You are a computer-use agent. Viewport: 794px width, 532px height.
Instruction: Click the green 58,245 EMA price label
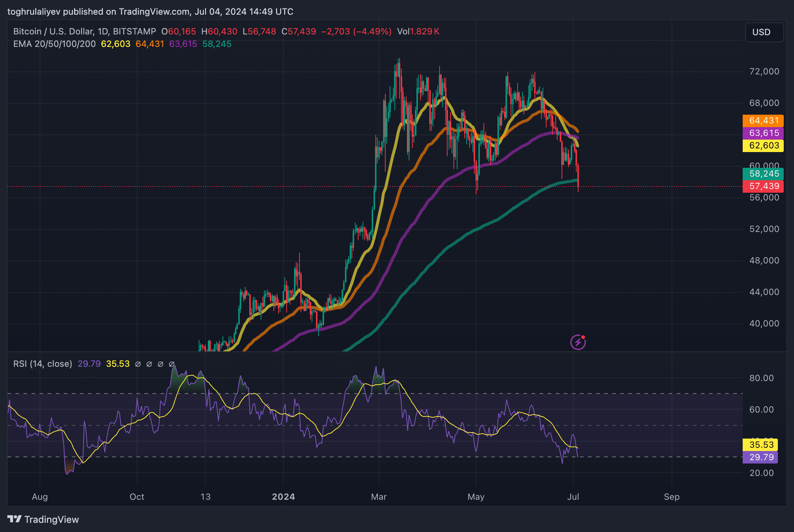764,174
